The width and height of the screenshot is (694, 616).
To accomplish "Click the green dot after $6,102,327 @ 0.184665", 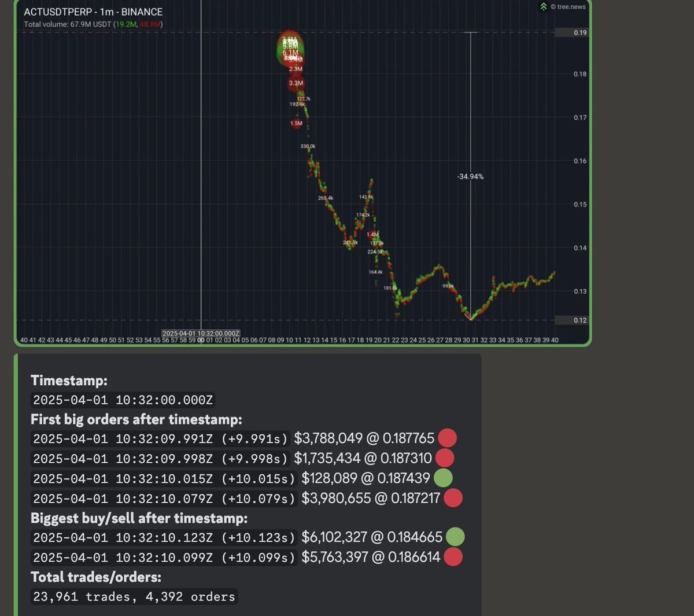I will [455, 537].
